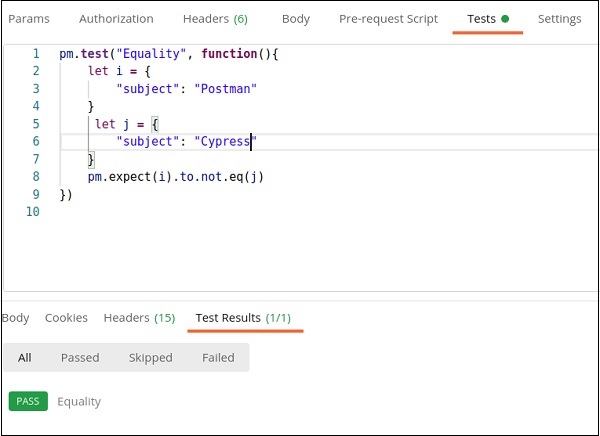The height and width of the screenshot is (436, 600).
Task: View the response Headers (15) tab
Action: pyautogui.click(x=139, y=318)
